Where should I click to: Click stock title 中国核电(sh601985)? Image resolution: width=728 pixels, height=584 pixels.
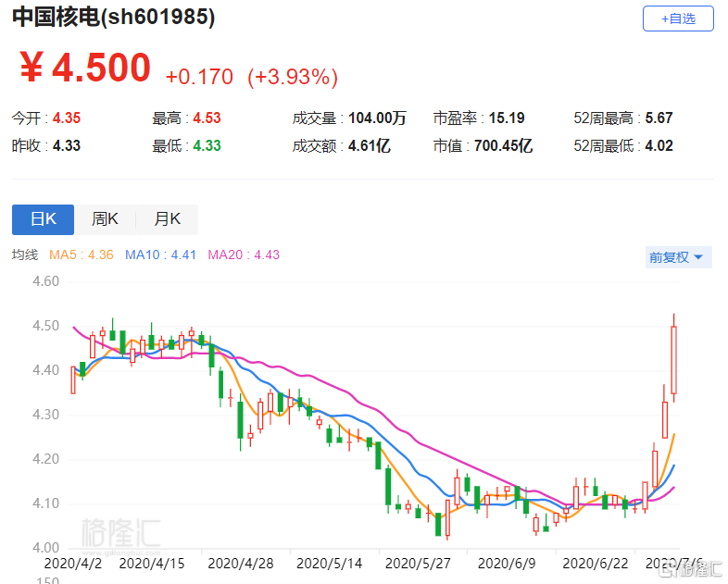[x=114, y=18]
